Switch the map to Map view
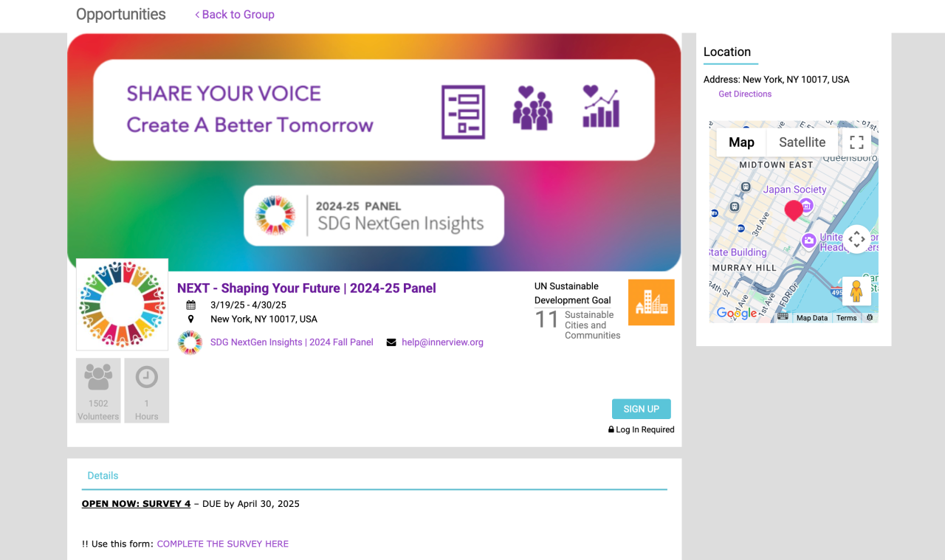Screen dimensions: 945x560 [x=741, y=142]
